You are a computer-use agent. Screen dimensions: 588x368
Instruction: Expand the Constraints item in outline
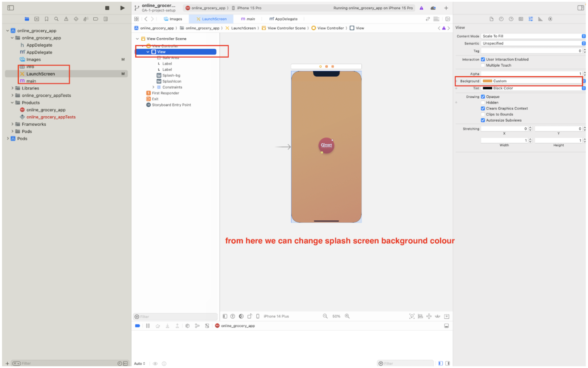(x=153, y=87)
